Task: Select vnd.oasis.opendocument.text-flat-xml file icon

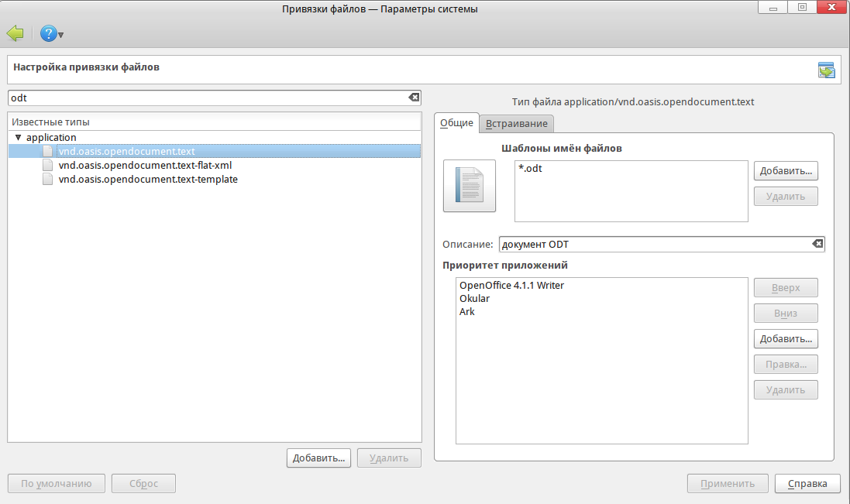Action: (48, 165)
